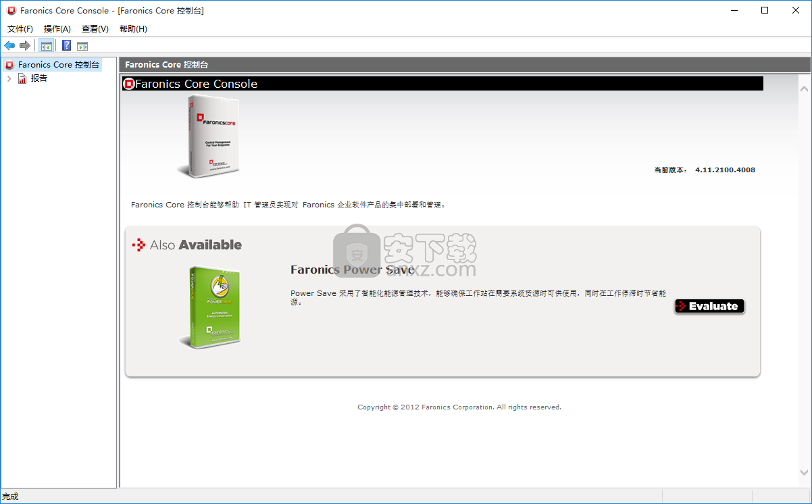Screen dimensions: 812x504
Task: Click the Faronics app icon in the title bar
Action: pos(11,10)
